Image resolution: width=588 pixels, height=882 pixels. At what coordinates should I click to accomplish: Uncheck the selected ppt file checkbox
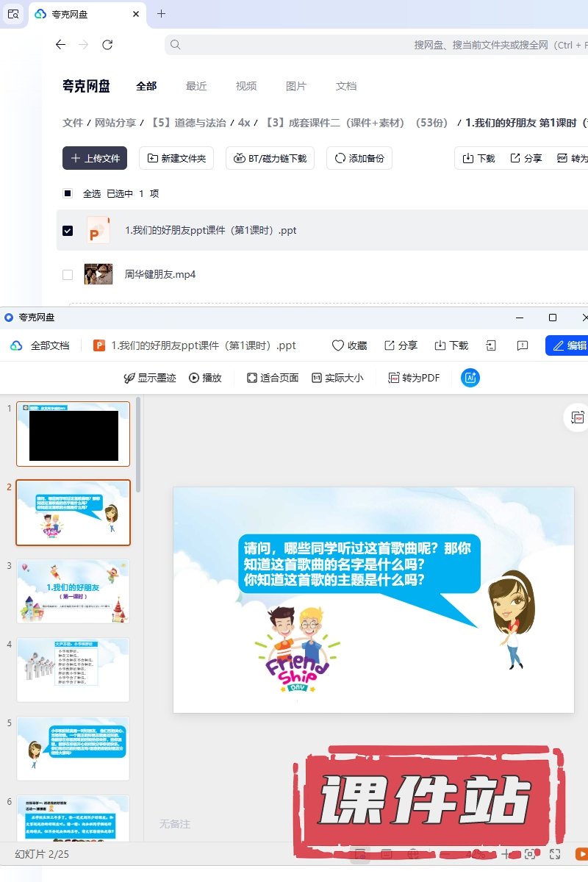[x=68, y=231]
